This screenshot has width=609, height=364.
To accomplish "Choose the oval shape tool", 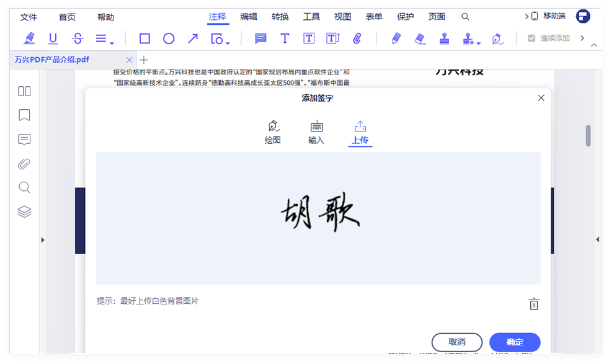I will 169,38.
